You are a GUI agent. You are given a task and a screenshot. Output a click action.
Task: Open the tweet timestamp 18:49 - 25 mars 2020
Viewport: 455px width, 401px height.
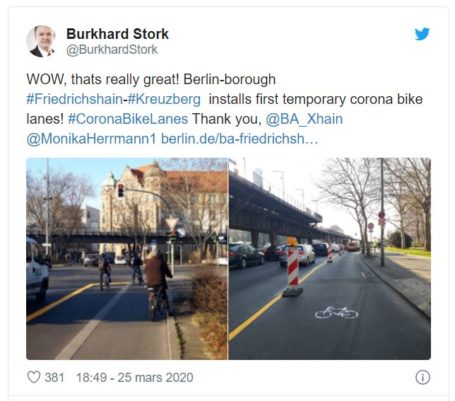coord(135,377)
